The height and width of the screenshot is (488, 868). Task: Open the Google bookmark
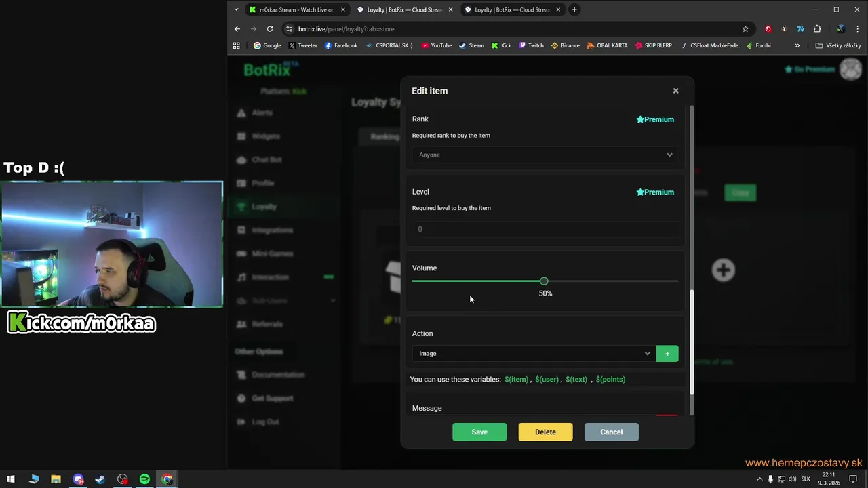coord(267,45)
